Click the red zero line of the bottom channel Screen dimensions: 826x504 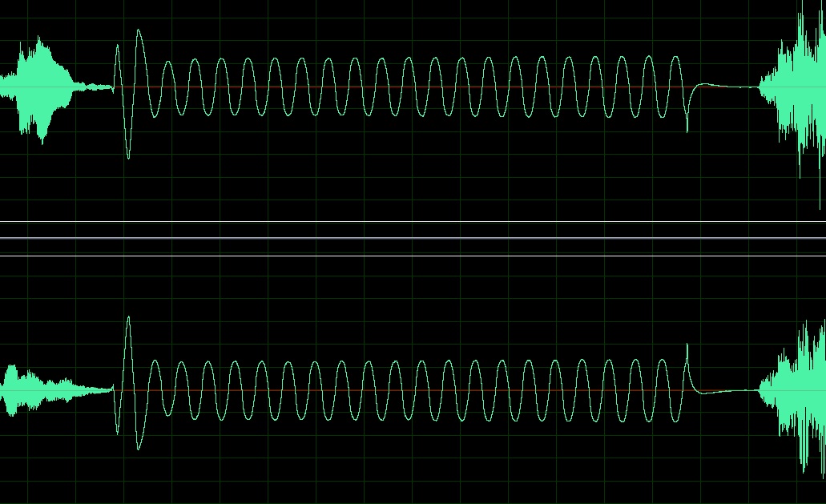pyautogui.click(x=401, y=391)
